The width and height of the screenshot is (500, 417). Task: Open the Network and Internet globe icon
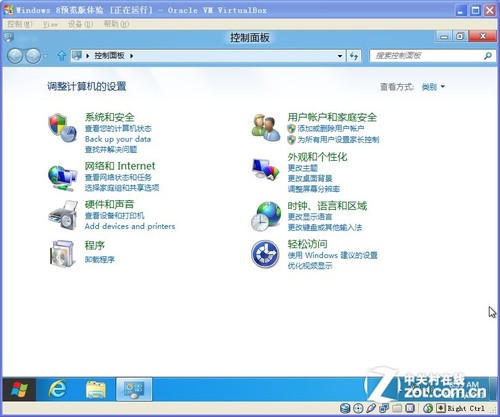click(x=63, y=178)
